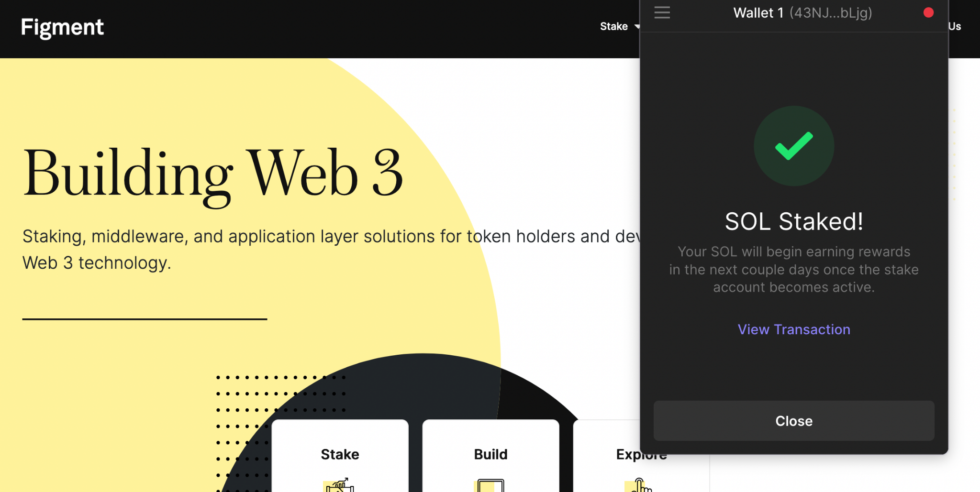Open the Explore card
This screenshot has height=492, width=980.
(x=641, y=456)
